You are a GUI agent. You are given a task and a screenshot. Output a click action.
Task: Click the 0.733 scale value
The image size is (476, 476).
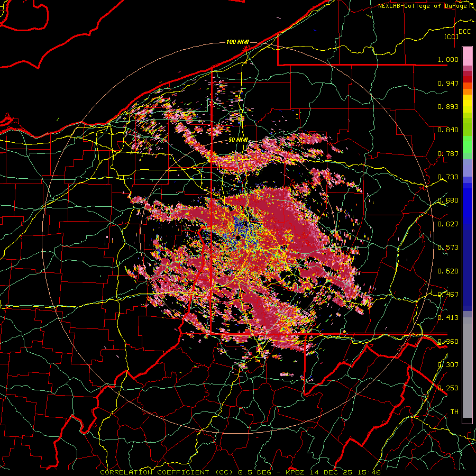[x=448, y=177]
